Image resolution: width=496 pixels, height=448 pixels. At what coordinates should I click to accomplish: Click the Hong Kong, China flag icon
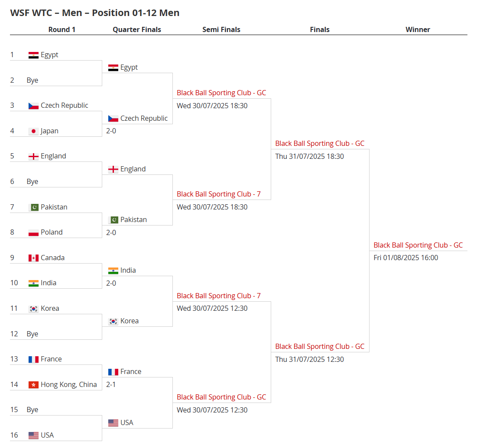33,385
